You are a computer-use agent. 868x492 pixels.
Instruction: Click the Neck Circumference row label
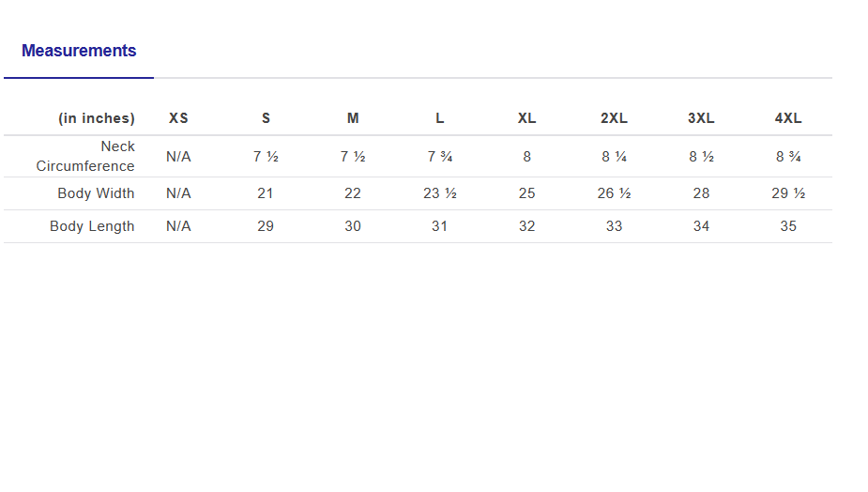tap(86, 157)
